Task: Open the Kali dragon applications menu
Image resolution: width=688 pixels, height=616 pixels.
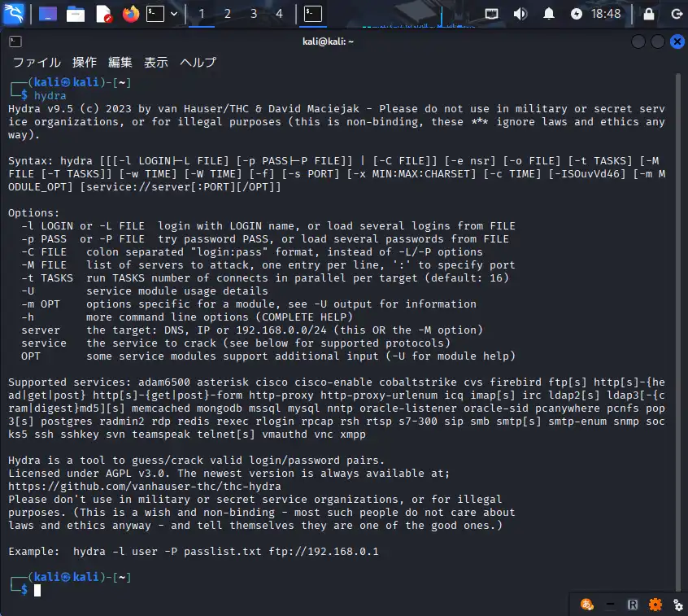Action: [13, 14]
